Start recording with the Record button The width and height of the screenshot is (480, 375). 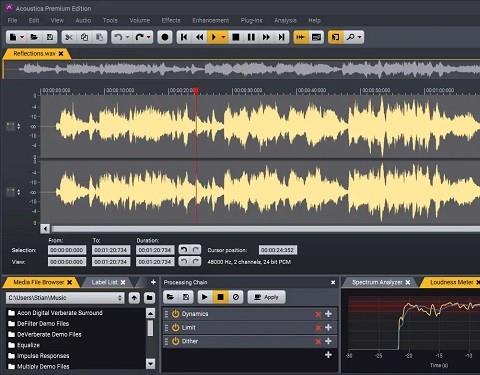165,37
